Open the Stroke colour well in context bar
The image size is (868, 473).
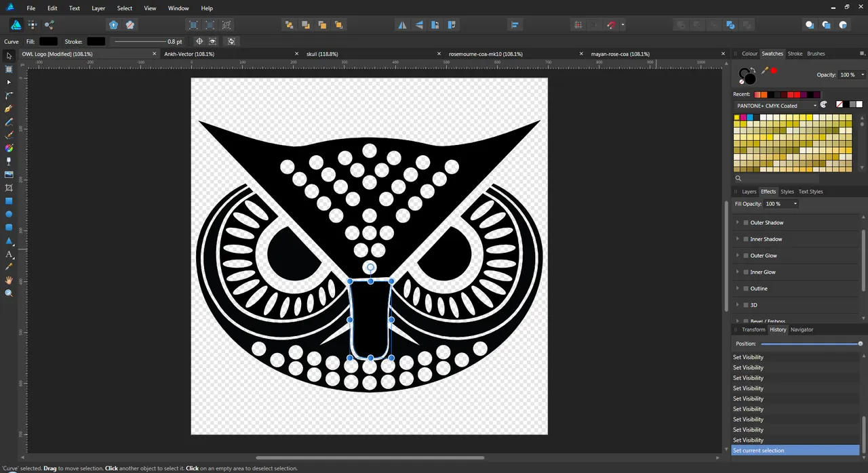click(96, 41)
